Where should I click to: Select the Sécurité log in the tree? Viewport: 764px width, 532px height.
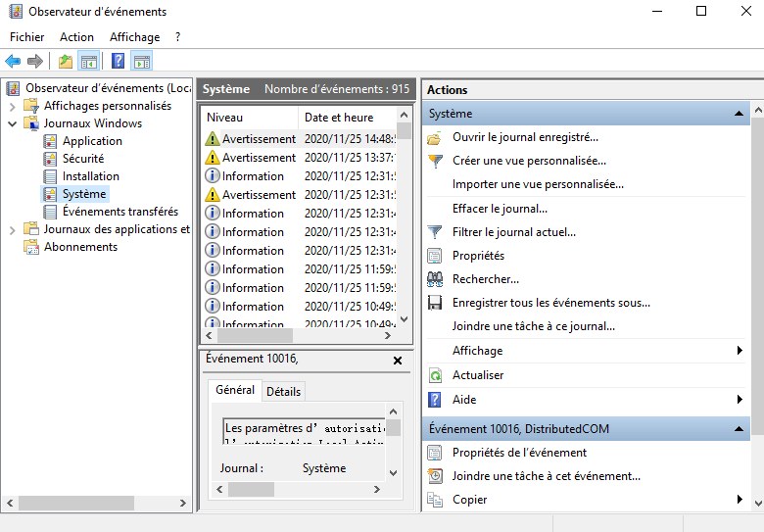(x=82, y=159)
